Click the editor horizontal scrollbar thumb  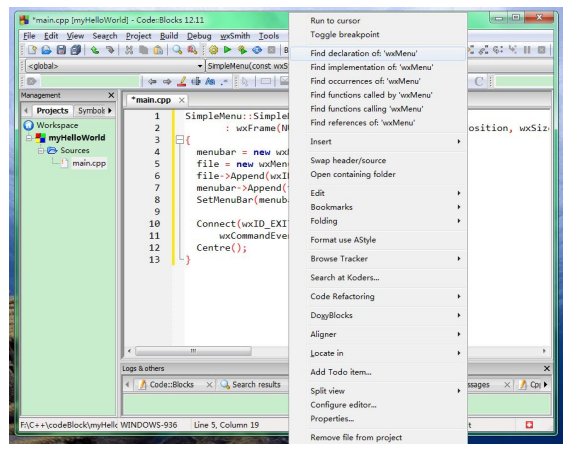[x=193, y=351]
